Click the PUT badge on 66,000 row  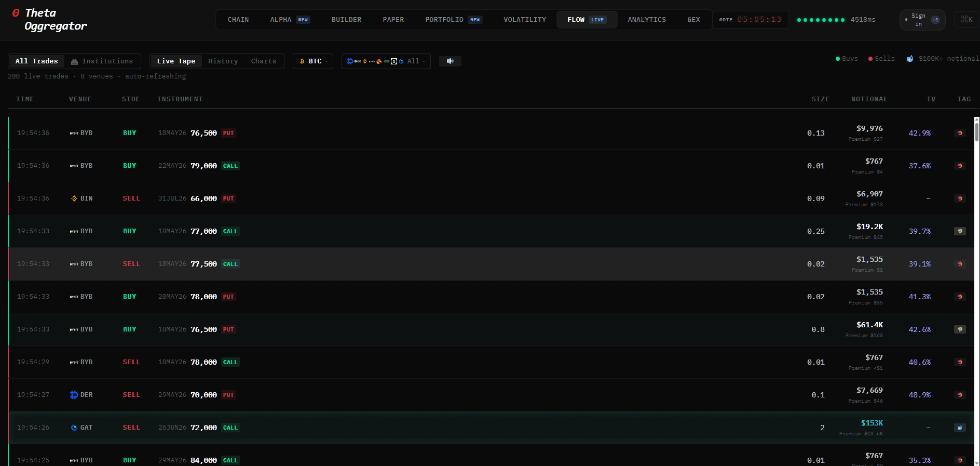(228, 198)
